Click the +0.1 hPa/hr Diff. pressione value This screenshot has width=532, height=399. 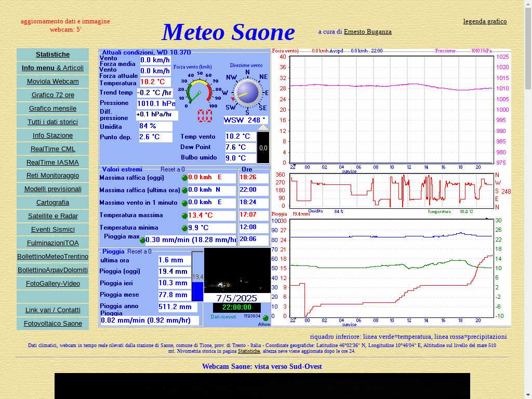point(157,115)
